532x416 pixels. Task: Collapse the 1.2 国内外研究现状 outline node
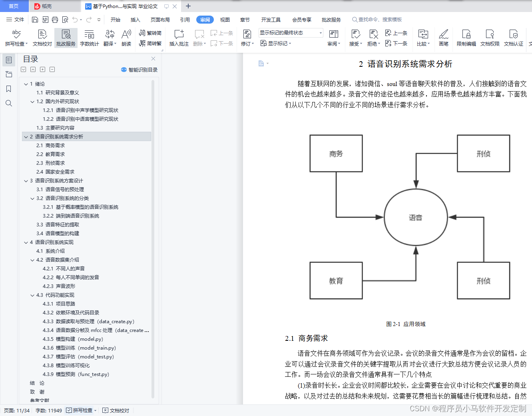click(x=32, y=102)
